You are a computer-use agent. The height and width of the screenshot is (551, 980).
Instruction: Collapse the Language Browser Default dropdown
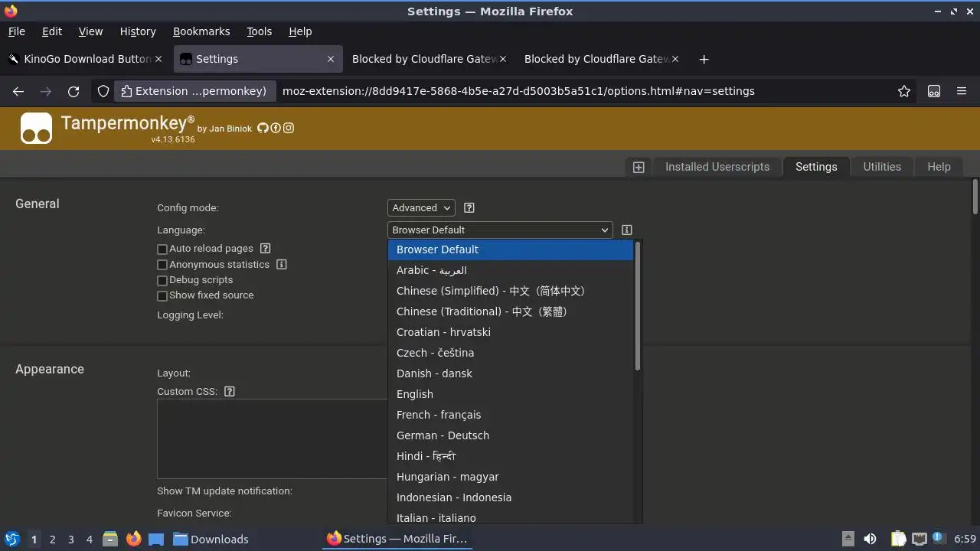pos(500,230)
